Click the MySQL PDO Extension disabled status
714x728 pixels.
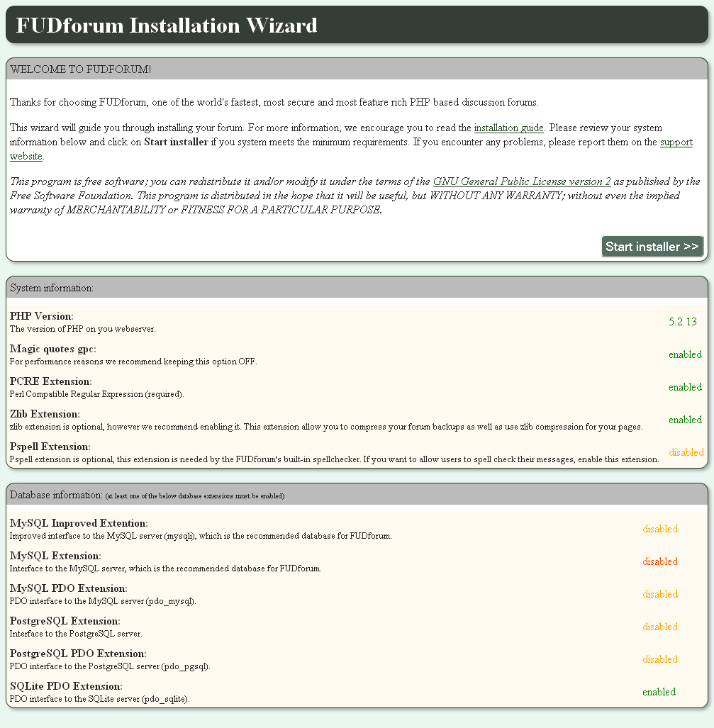click(x=660, y=594)
